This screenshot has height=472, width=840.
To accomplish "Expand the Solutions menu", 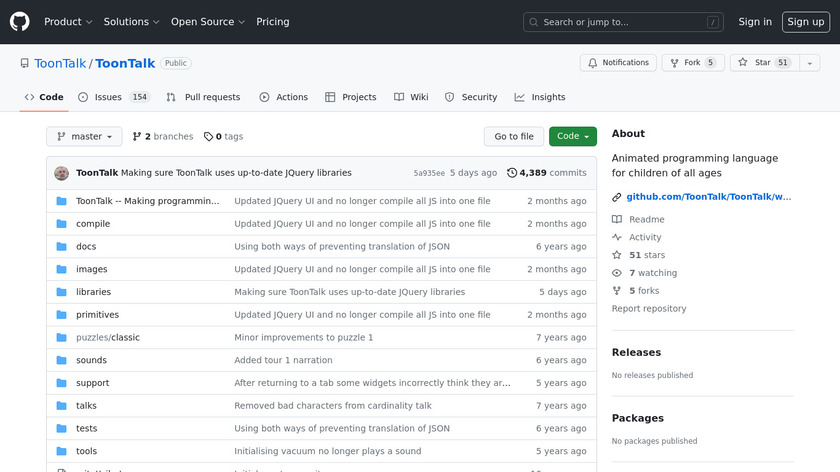I will (x=132, y=22).
